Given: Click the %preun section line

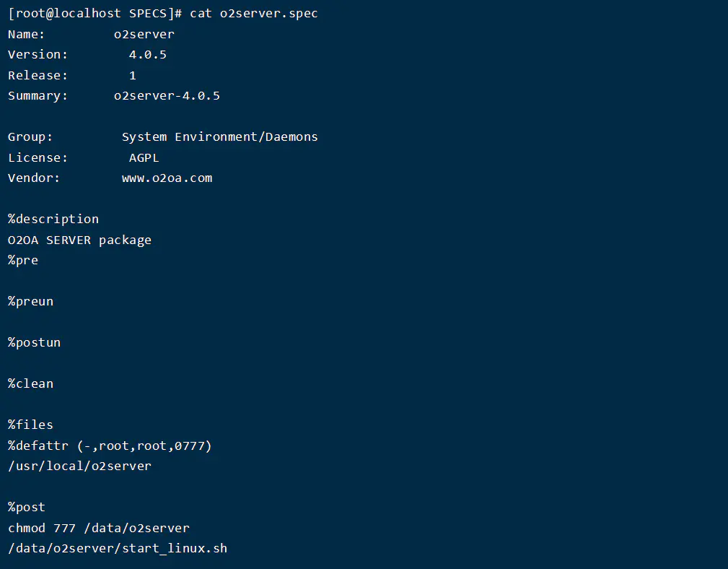Looking at the screenshot, I should tap(30, 301).
